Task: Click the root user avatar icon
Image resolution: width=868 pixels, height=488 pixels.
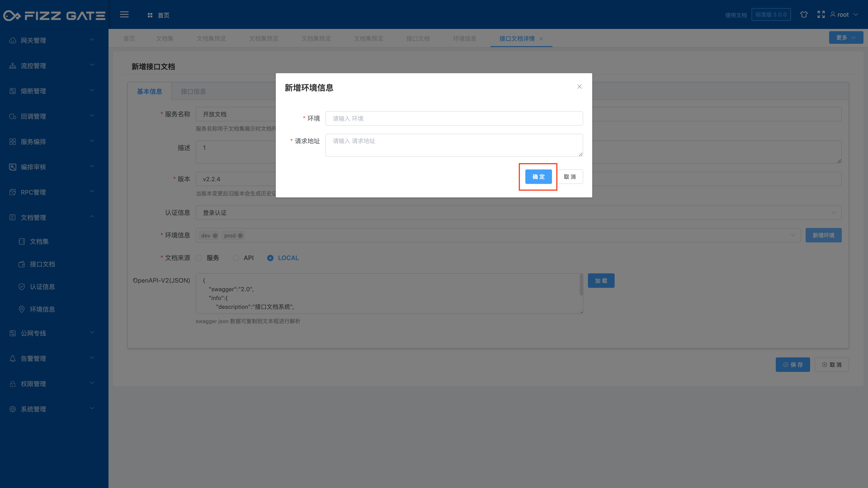Action: pos(833,14)
